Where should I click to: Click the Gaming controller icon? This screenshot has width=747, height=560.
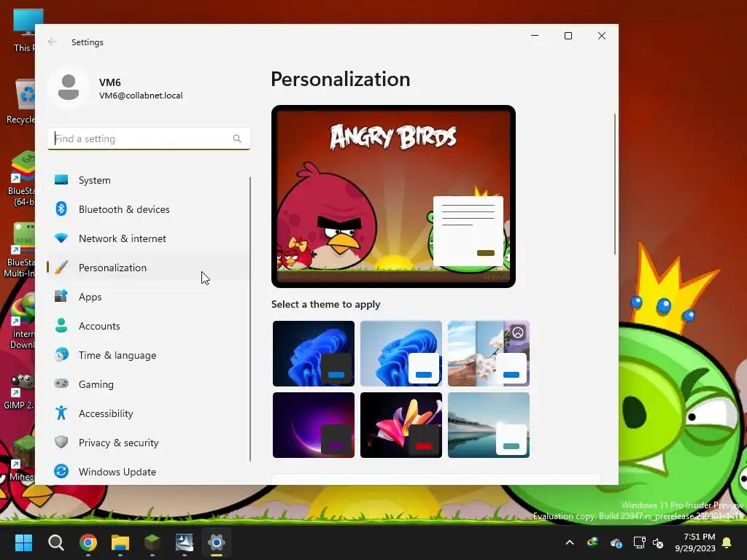(x=61, y=384)
